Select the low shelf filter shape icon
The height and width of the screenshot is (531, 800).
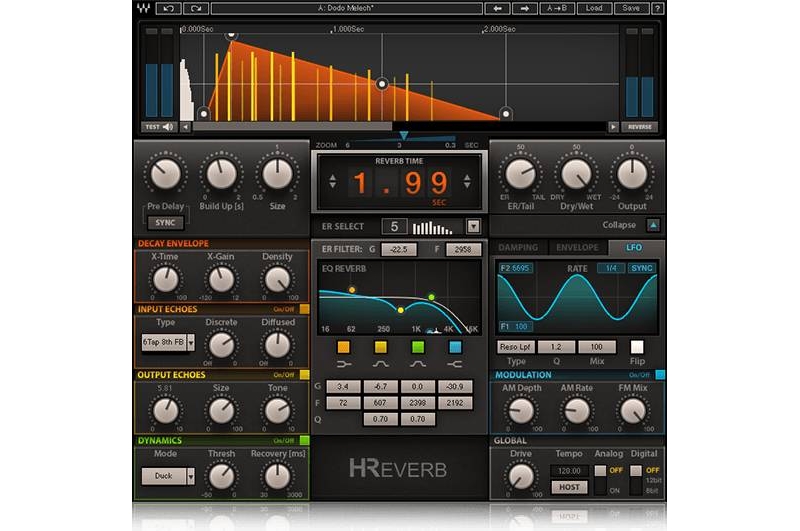344,364
